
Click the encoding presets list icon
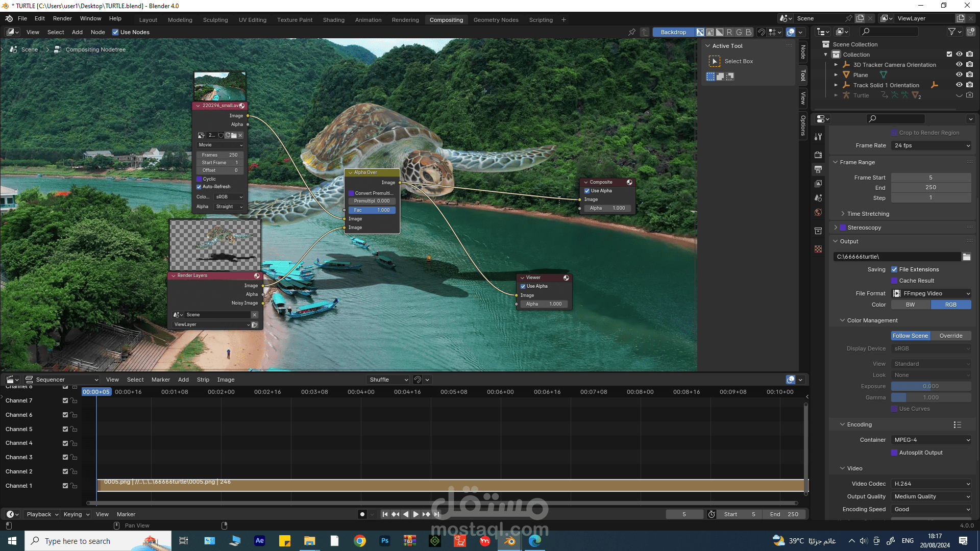[958, 424]
